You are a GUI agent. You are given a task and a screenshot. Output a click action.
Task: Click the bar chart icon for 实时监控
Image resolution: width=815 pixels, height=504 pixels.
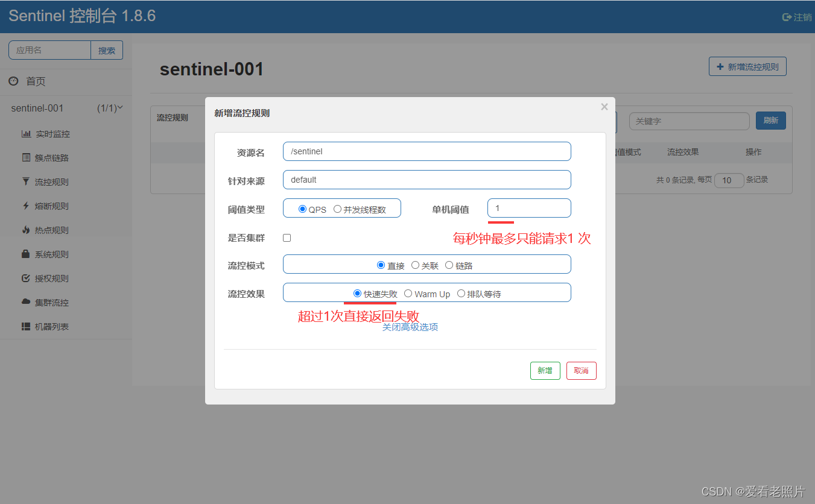(26, 134)
